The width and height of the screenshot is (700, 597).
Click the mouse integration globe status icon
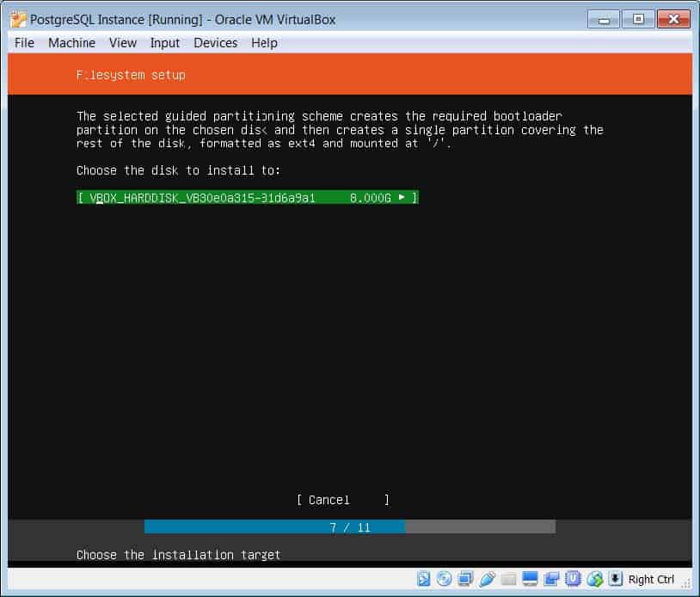point(594,579)
